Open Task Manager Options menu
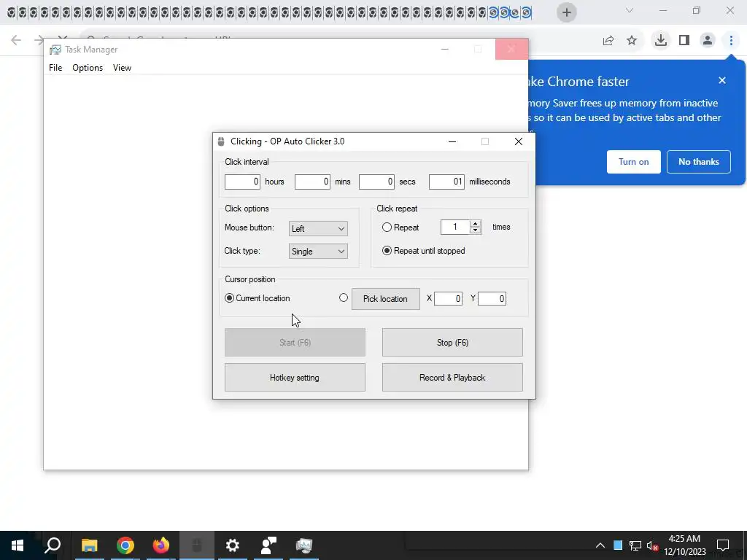Viewport: 747px width, 560px height. click(88, 68)
